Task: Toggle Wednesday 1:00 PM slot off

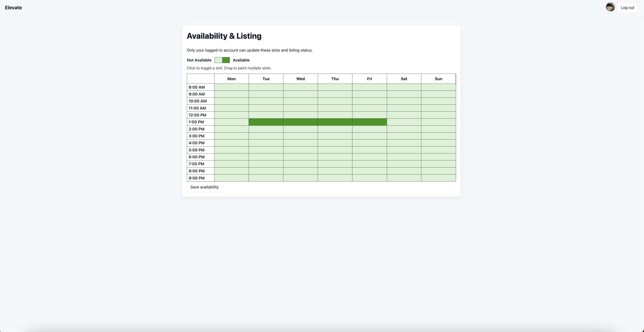Action: pos(300,122)
